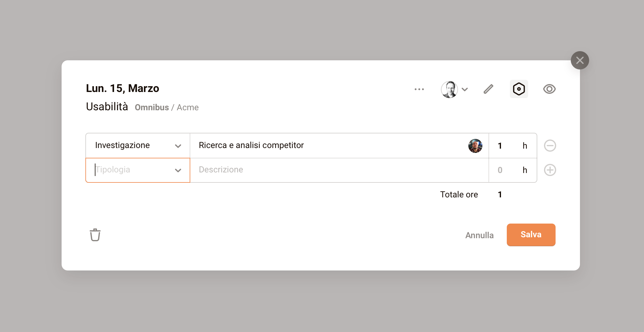The width and height of the screenshot is (644, 332).
Task: Click the Acme client link
Action: pos(188,108)
